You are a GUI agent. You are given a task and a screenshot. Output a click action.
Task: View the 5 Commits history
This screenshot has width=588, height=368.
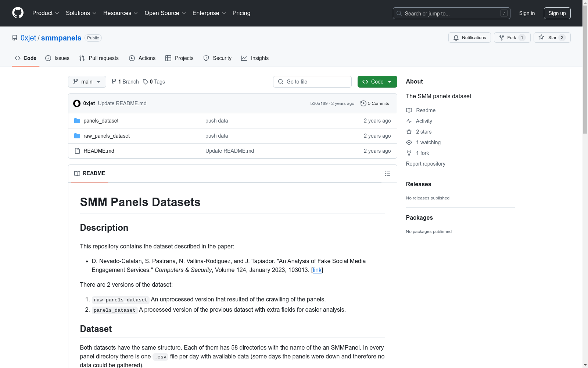click(x=375, y=103)
